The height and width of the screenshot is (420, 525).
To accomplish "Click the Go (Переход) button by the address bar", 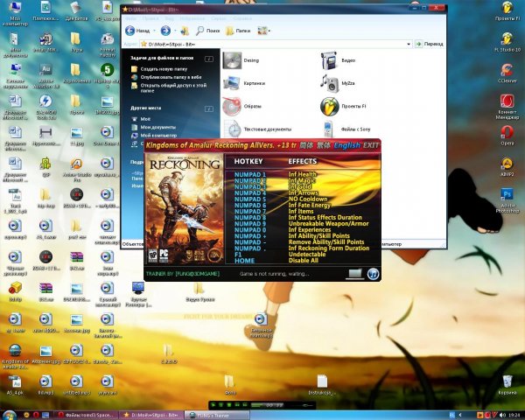I will (430, 44).
